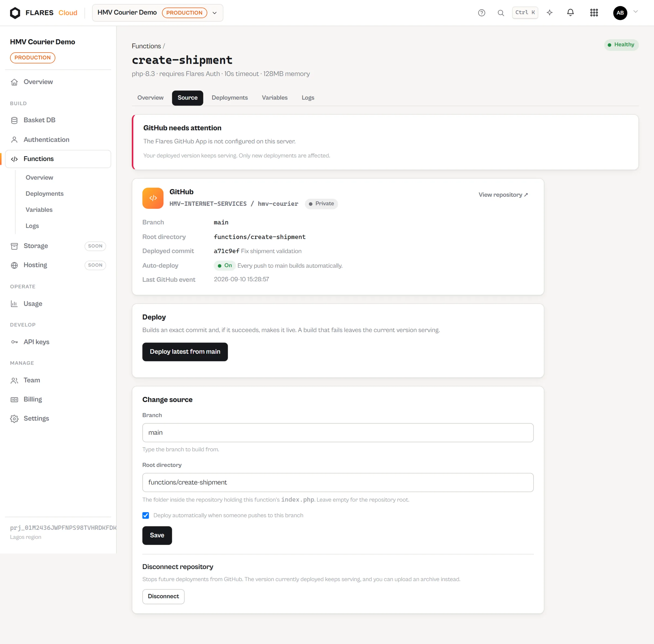Open the Variables tab
Viewport: 654px width, 644px height.
tap(275, 98)
